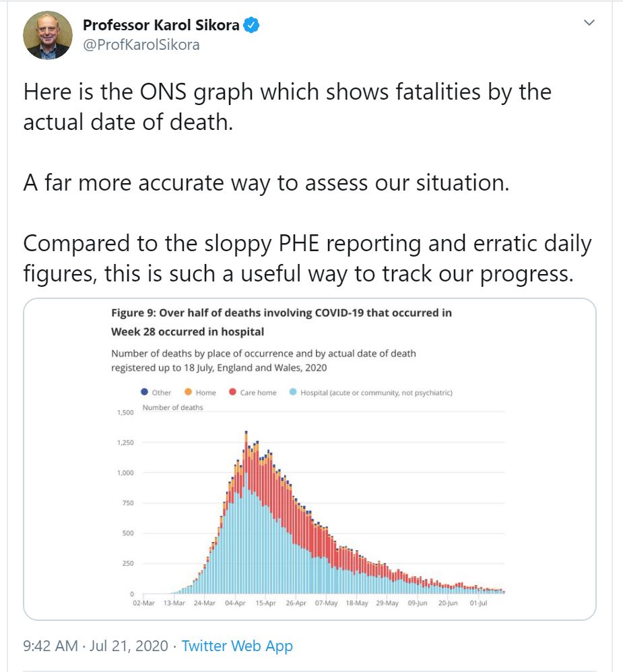623x672 pixels.
Task: Open the Twitter Web App source link
Action: [x=237, y=646]
